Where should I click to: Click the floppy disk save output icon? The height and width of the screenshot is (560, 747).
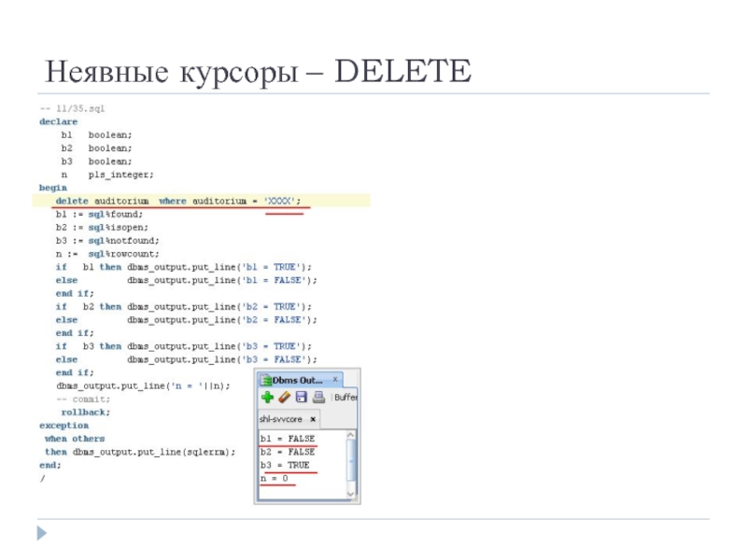pos(301,398)
